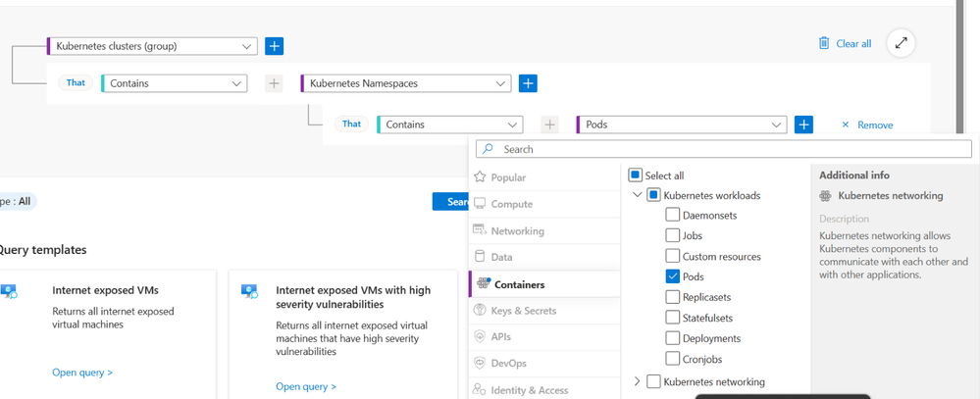
Task: Check the Kubernetes networking checkbox
Action: (653, 381)
